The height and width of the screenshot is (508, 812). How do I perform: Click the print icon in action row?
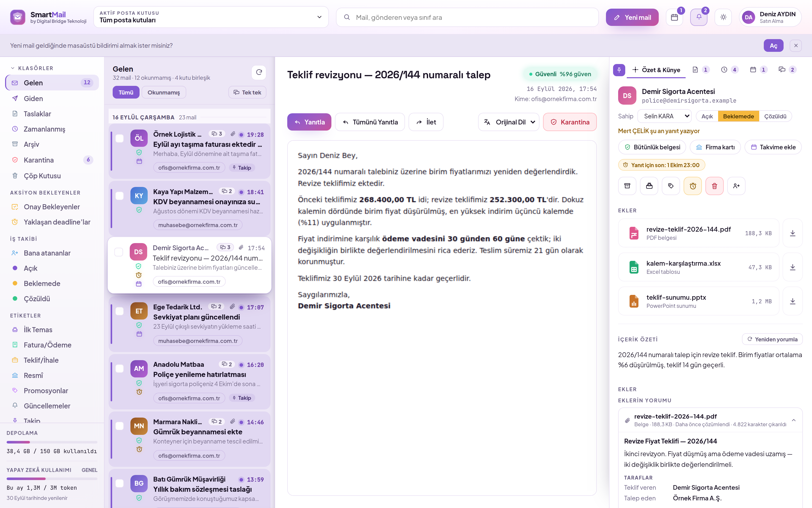pos(649,186)
